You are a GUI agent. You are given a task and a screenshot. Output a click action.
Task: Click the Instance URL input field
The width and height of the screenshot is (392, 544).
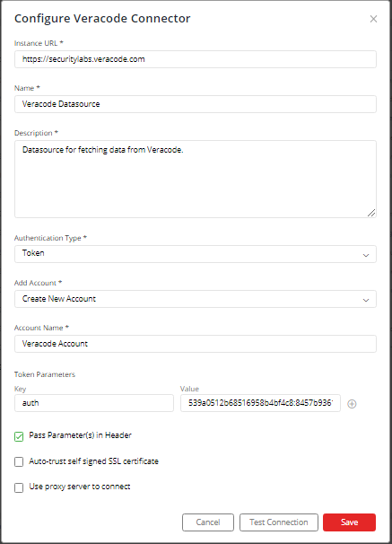(196, 59)
